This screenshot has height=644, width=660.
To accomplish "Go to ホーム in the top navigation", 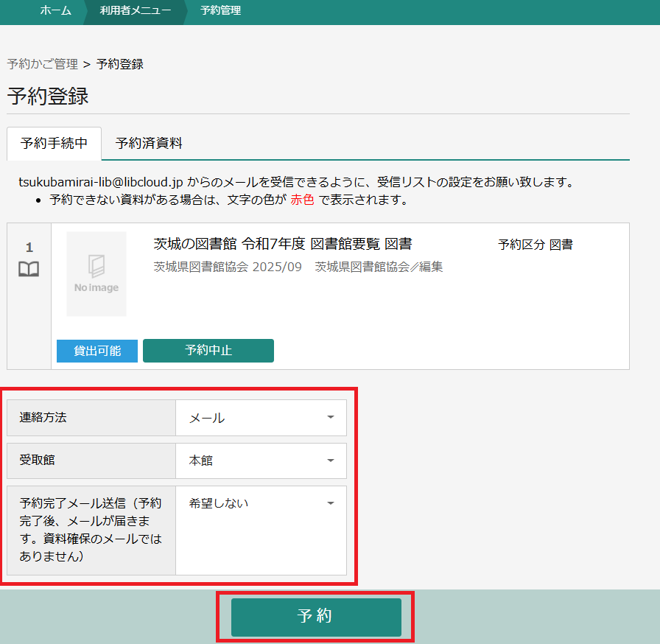I will [x=55, y=10].
